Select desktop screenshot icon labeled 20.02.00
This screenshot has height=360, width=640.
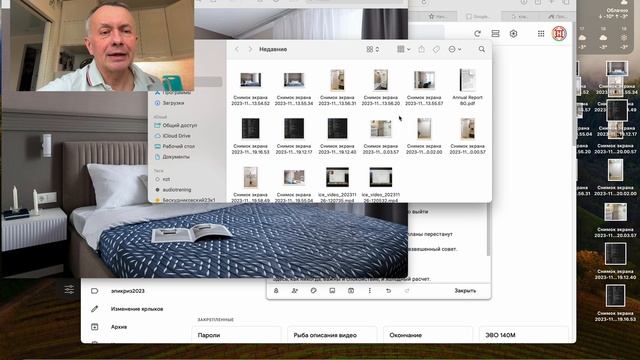(x=615, y=178)
